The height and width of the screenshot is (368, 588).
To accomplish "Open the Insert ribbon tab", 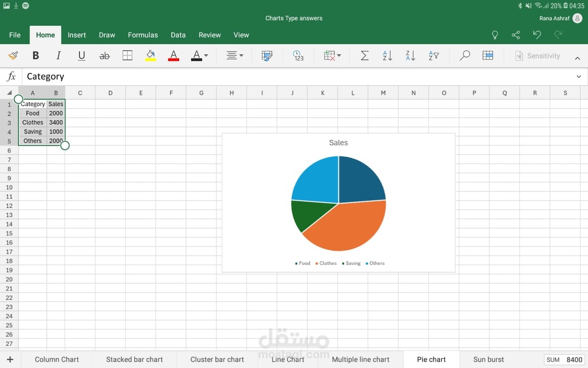I will tap(77, 35).
